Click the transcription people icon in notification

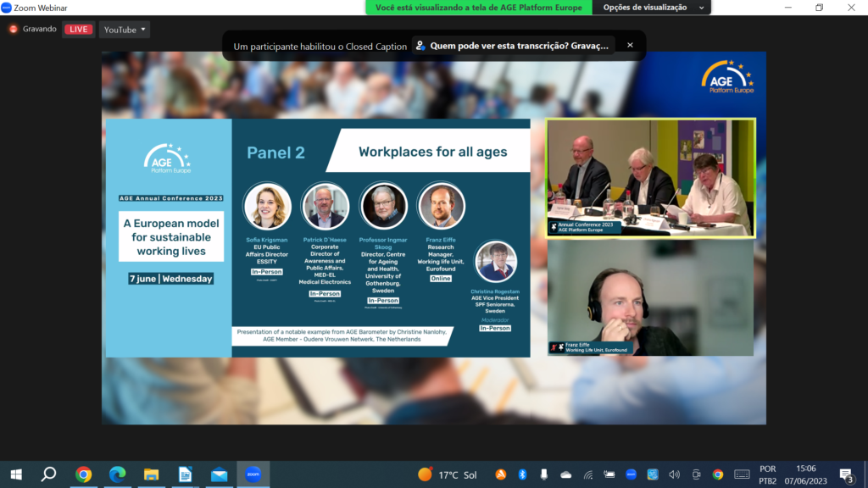[420, 46]
